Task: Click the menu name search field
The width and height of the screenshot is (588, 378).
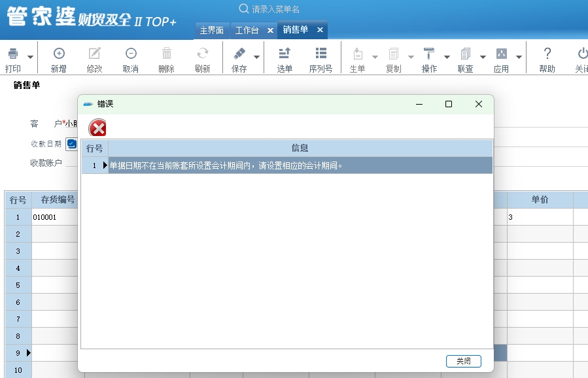Action: [288, 9]
